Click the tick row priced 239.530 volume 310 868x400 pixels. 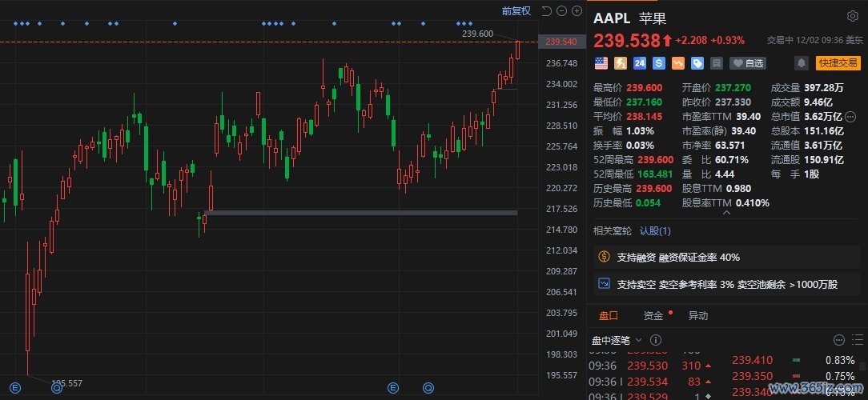650,366
